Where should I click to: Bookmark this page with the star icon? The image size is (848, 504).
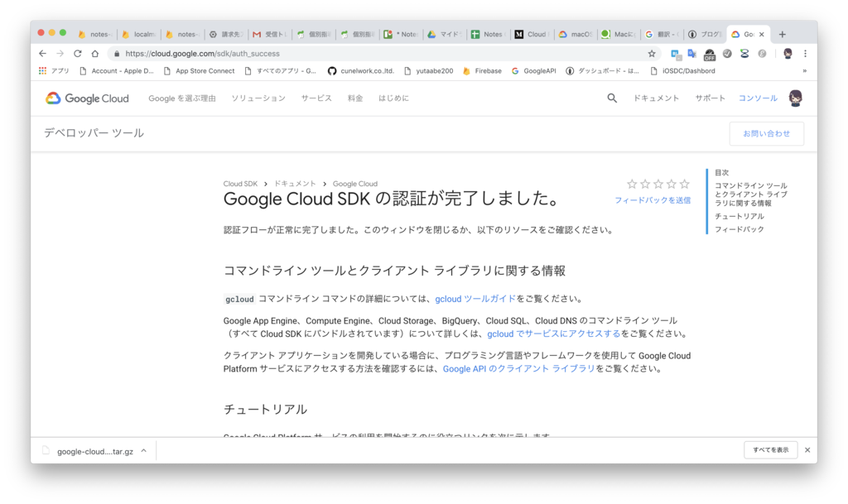pos(652,54)
